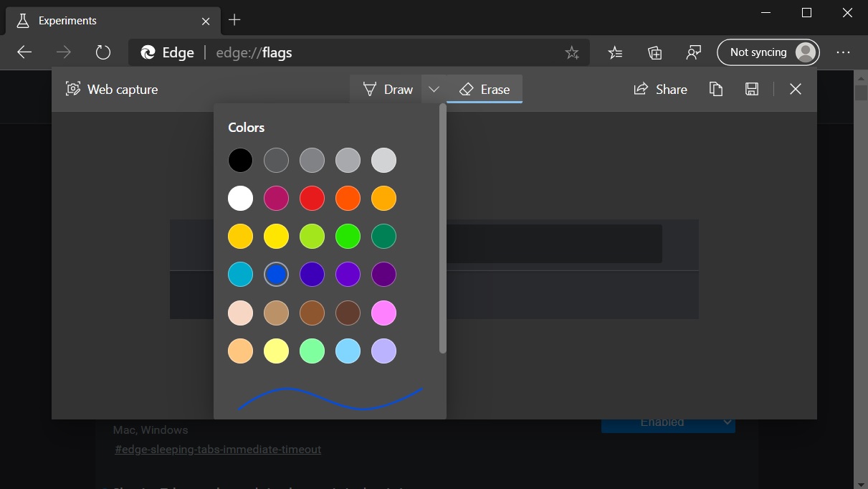868x489 pixels.
Task: Open the Collections icon
Action: [654, 52]
